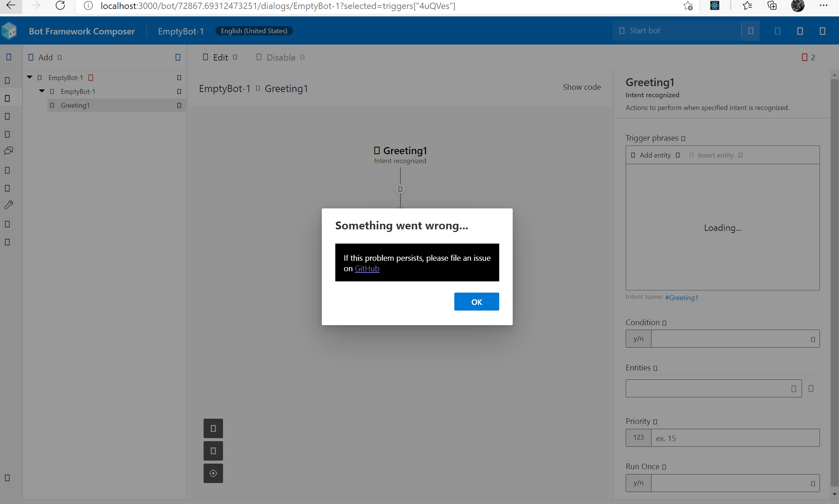Toggle the Condition y/n switch
Image resolution: width=839 pixels, height=504 pixels.
click(x=638, y=338)
